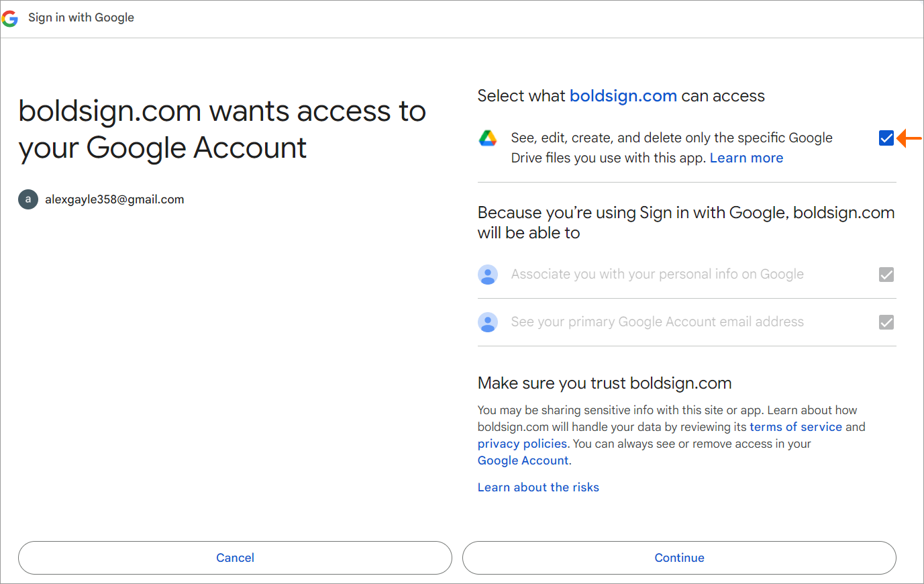Image resolution: width=924 pixels, height=584 pixels.
Task: Click the email address permission profile icon
Action: point(488,322)
